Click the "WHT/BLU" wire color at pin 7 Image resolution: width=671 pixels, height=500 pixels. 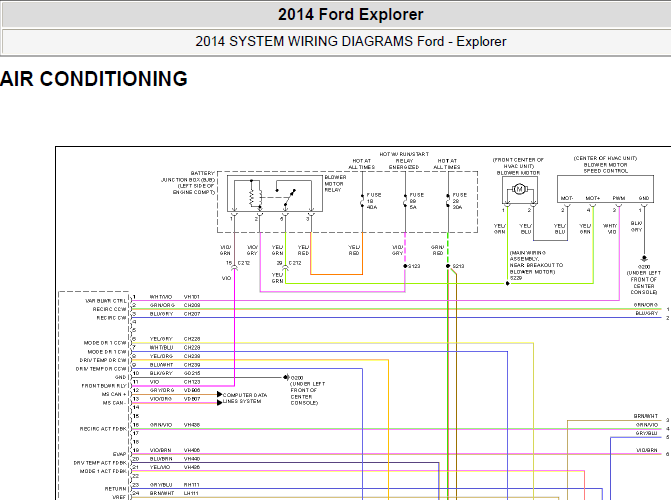[161, 348]
